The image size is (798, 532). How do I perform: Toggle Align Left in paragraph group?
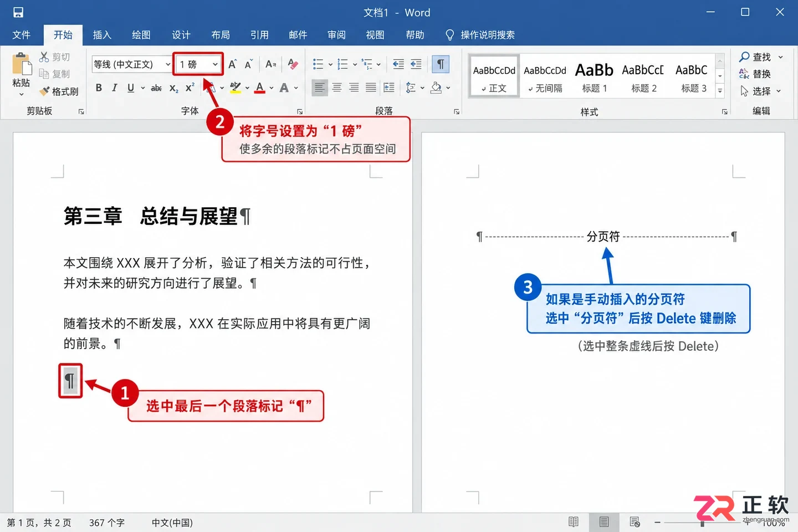pyautogui.click(x=320, y=88)
